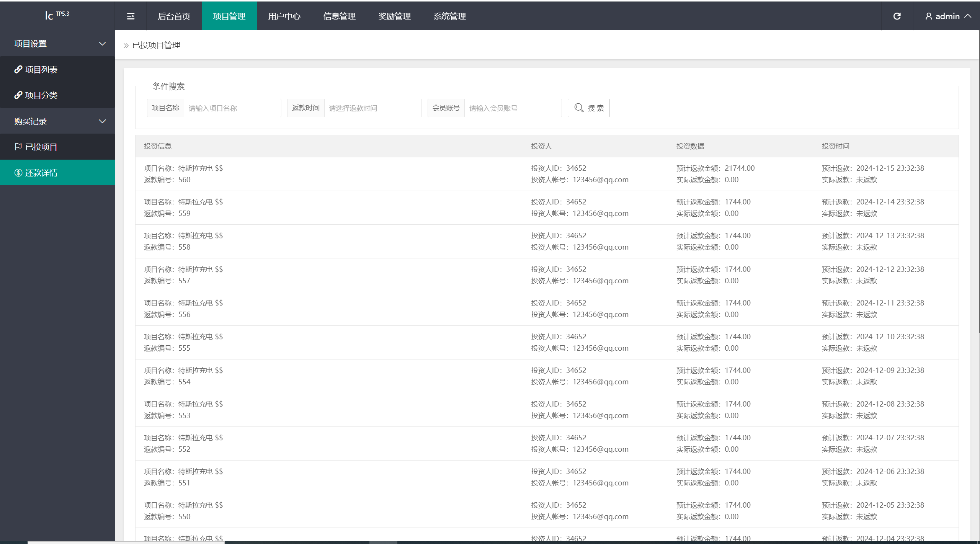Select the 用户中心 menu tab
The width and height of the screenshot is (980, 544).
pyautogui.click(x=283, y=15)
